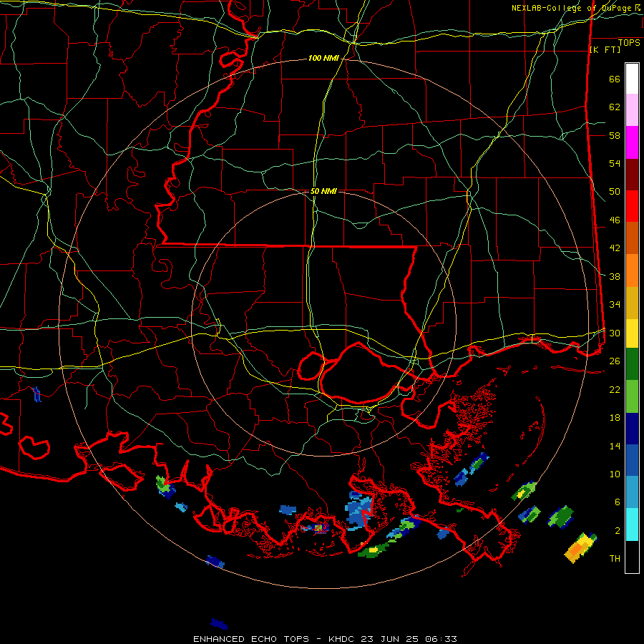Select the dark green legend swatch
Viewport: 644px width, 644px height.
point(632,364)
